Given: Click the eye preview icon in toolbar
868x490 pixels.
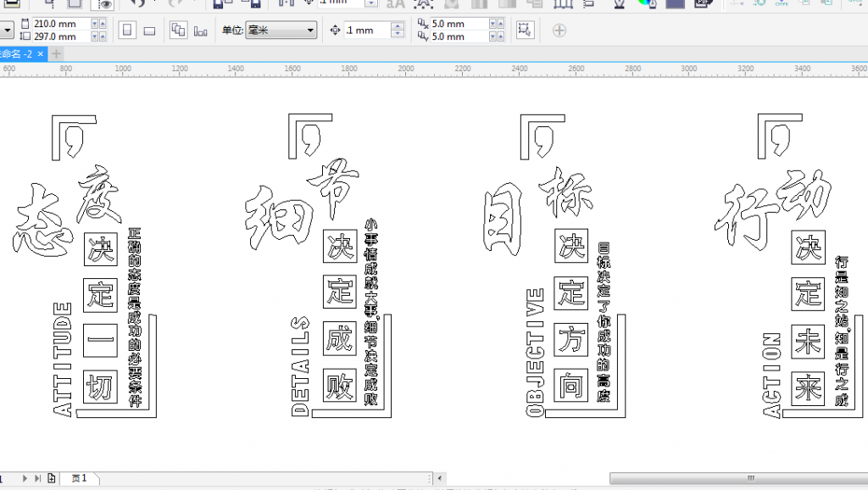Looking at the screenshot, I should point(103,4).
